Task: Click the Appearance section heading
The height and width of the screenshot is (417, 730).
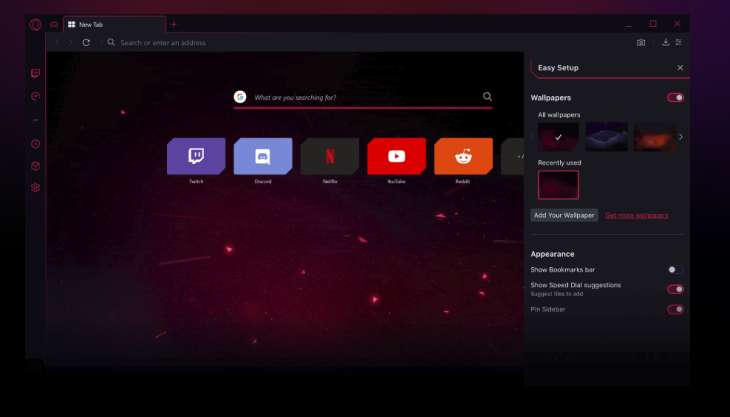Action: 553,254
